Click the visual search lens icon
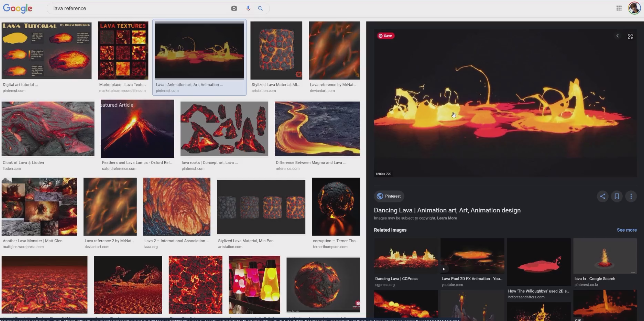This screenshot has width=644, height=321. pyautogui.click(x=630, y=36)
